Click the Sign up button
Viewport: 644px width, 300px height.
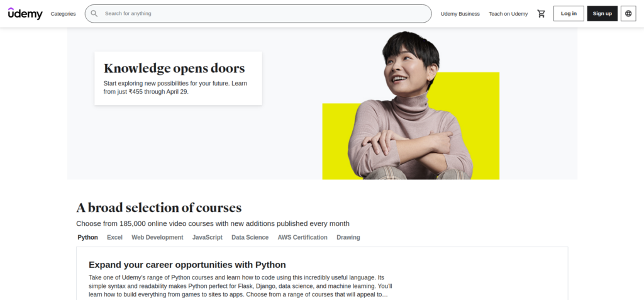(602, 14)
